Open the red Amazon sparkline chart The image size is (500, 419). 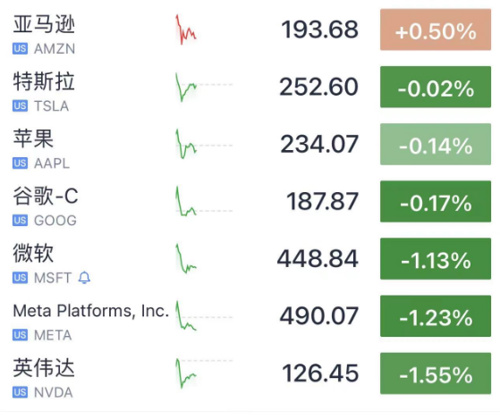click(186, 29)
